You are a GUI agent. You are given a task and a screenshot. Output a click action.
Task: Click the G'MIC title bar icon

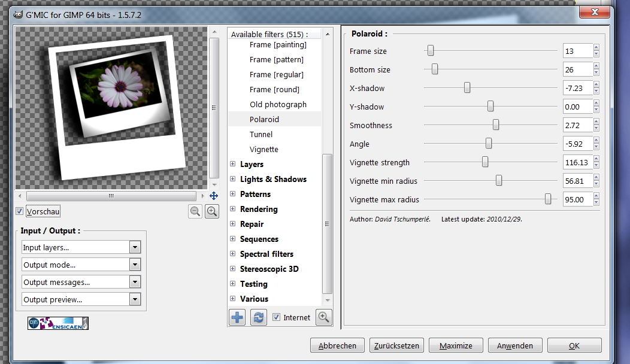[x=18, y=15]
